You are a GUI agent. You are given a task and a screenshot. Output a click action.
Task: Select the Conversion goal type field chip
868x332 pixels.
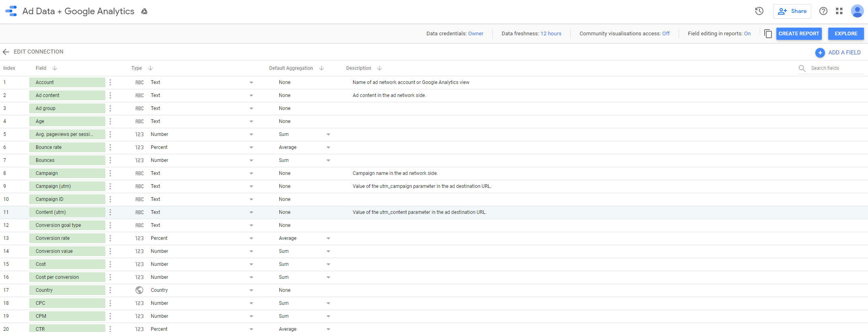tap(67, 225)
